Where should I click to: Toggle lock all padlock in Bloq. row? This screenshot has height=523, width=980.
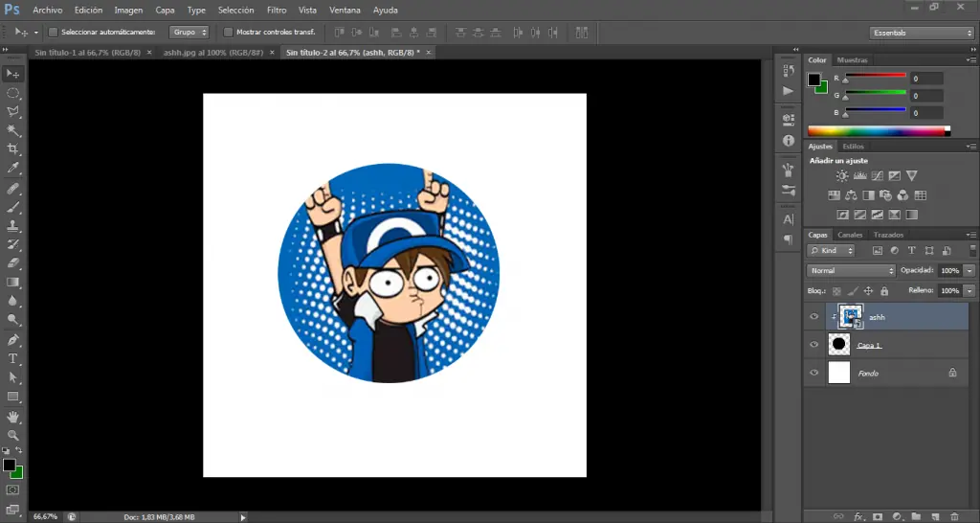click(884, 291)
